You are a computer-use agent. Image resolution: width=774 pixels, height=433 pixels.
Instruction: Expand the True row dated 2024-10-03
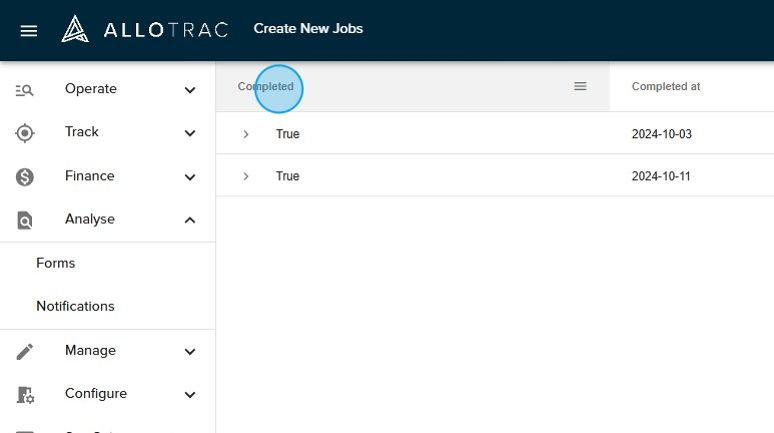[246, 134]
